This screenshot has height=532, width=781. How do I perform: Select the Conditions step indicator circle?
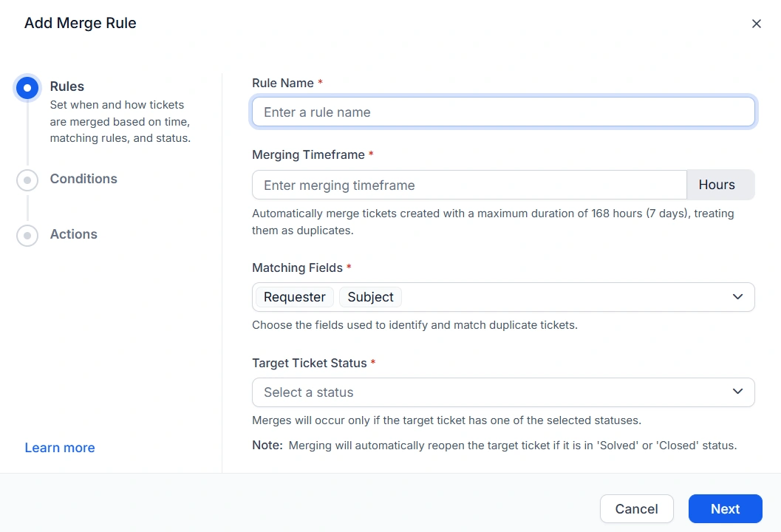tap(27, 180)
